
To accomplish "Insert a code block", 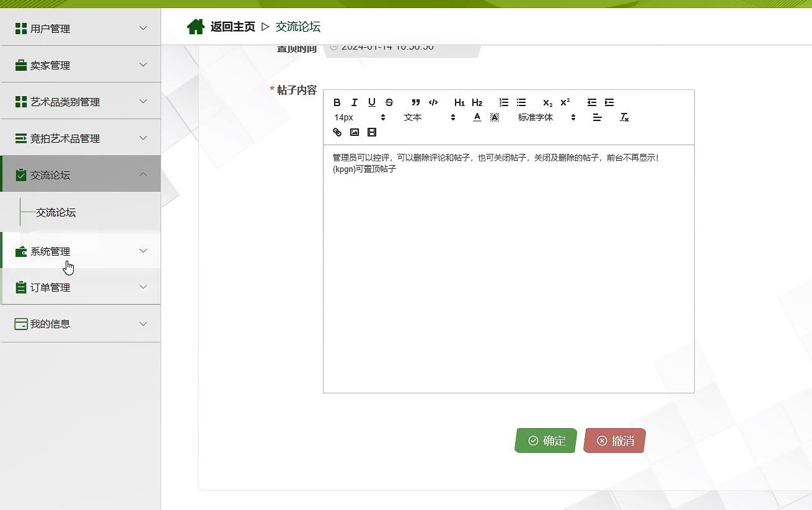I will tap(433, 102).
